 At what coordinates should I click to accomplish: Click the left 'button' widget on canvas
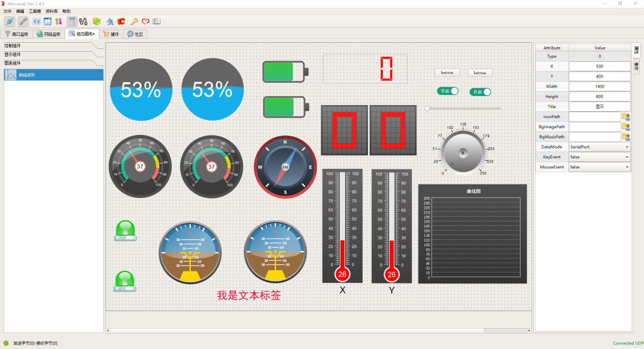click(x=447, y=72)
